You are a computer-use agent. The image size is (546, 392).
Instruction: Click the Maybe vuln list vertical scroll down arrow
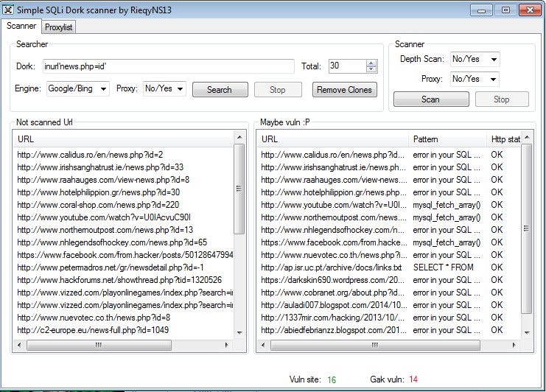pyautogui.click(x=527, y=333)
